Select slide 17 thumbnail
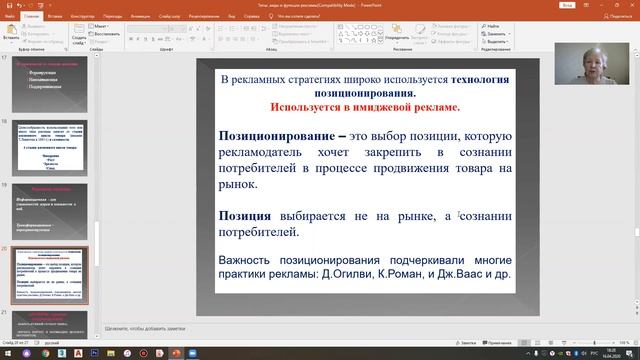The image size is (640, 360). click(49, 84)
